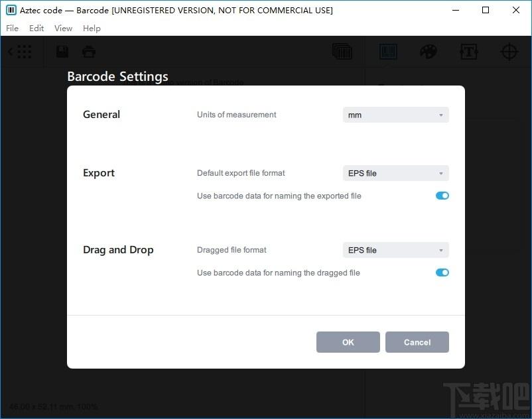Confirm settings with the OK button

coord(348,342)
